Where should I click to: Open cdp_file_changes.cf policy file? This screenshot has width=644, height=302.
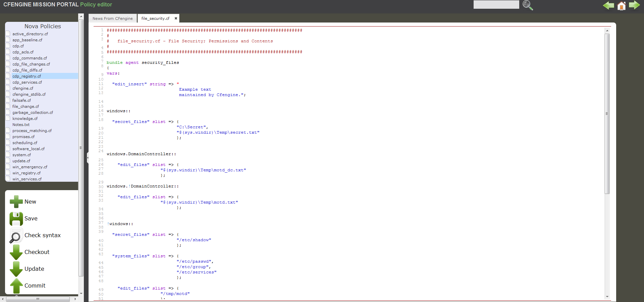(31, 64)
